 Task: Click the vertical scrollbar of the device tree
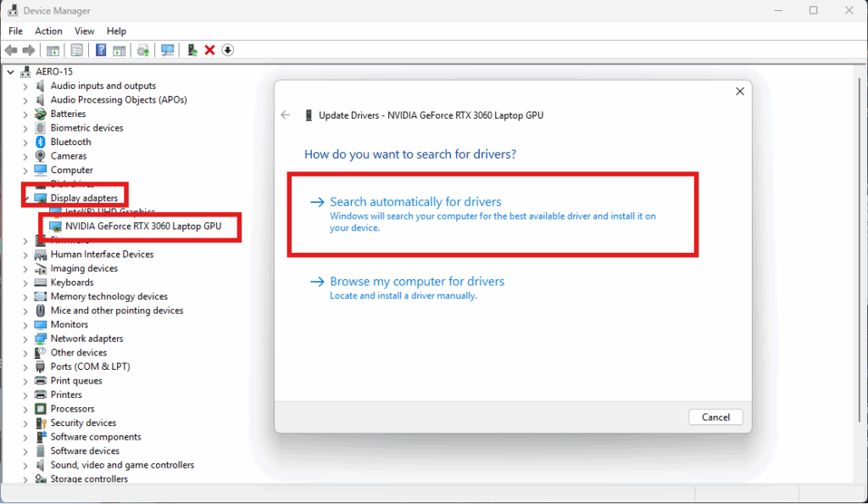[x=860, y=249]
